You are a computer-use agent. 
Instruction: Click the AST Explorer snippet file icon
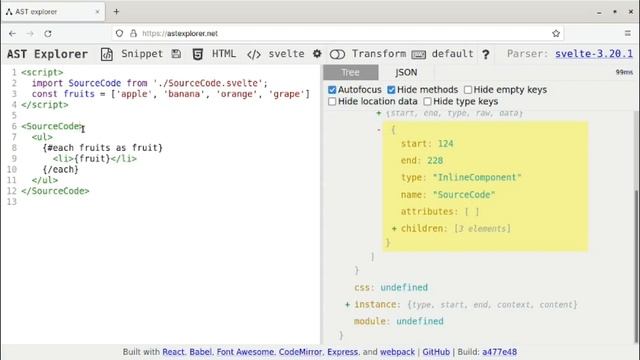tap(107, 54)
